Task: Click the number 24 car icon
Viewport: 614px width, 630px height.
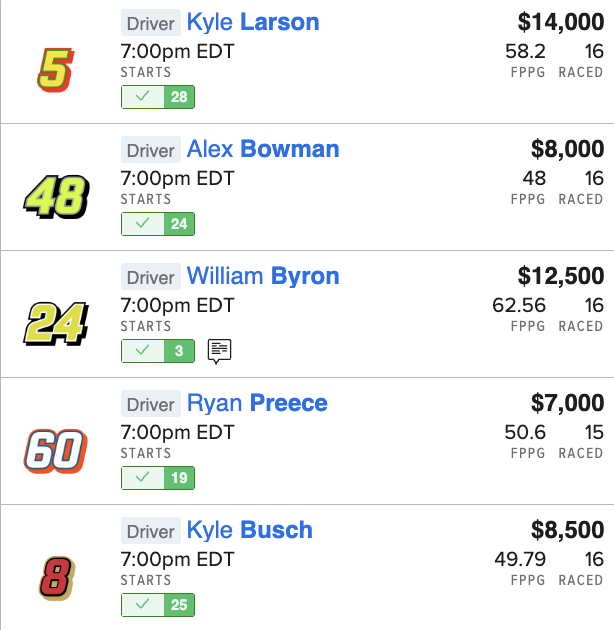Action: (x=57, y=322)
